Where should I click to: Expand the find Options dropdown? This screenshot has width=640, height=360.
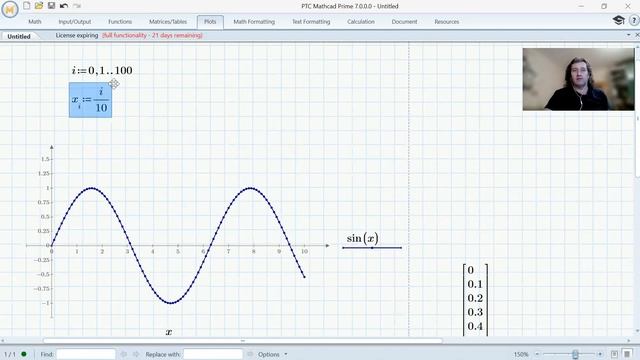[x=272, y=354]
